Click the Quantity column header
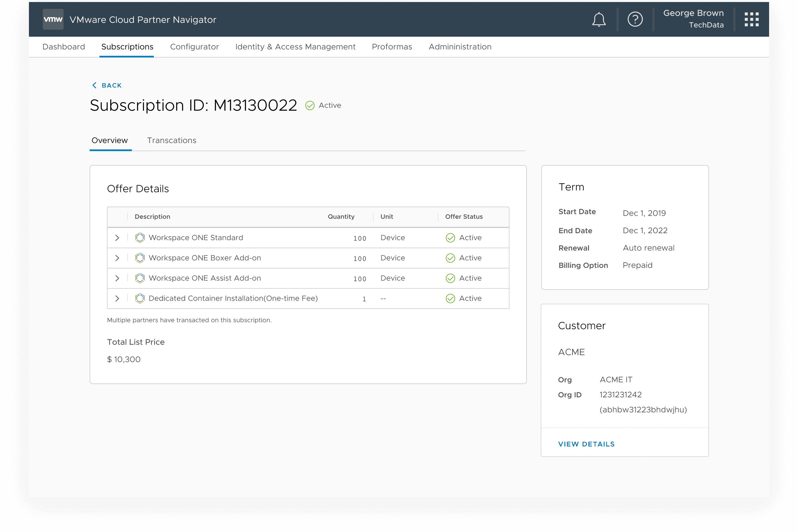The width and height of the screenshot is (798, 532). coord(341,217)
